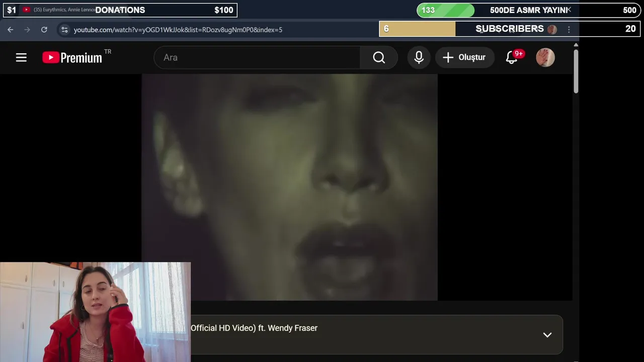Click the page vertical scrollbar thumb

pos(576,70)
